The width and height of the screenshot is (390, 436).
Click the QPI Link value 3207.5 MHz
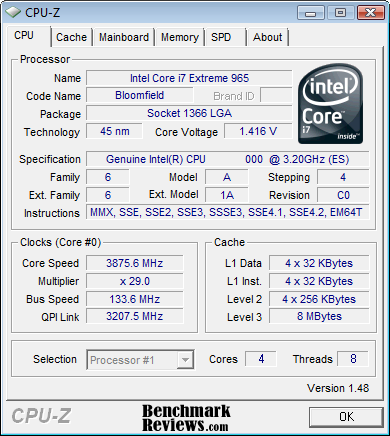pos(135,316)
